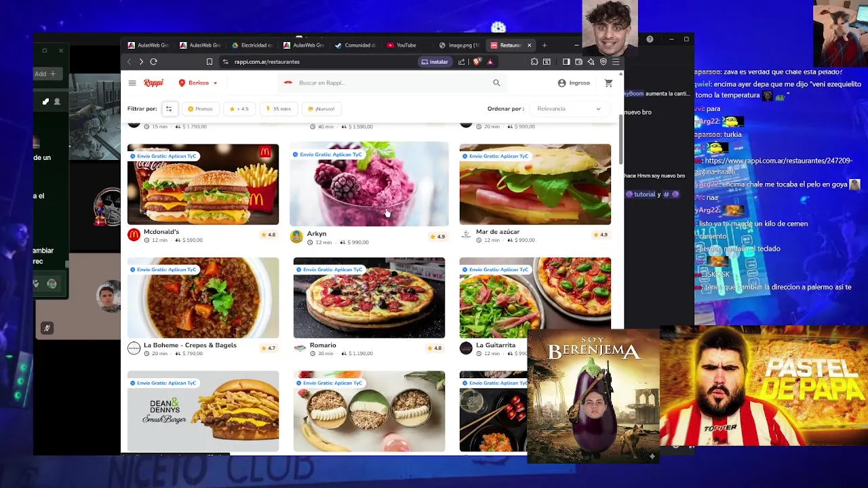Open the La Boheme stew photo card
The height and width of the screenshot is (488, 868).
coord(203,298)
